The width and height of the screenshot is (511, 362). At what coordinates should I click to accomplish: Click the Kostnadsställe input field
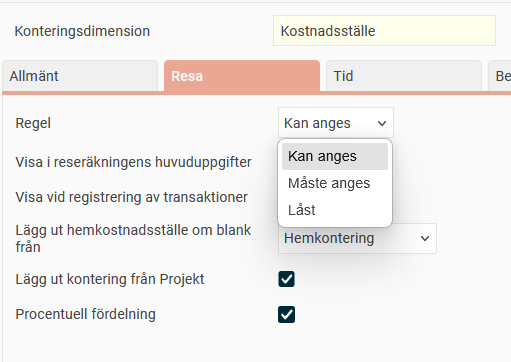pos(384,31)
